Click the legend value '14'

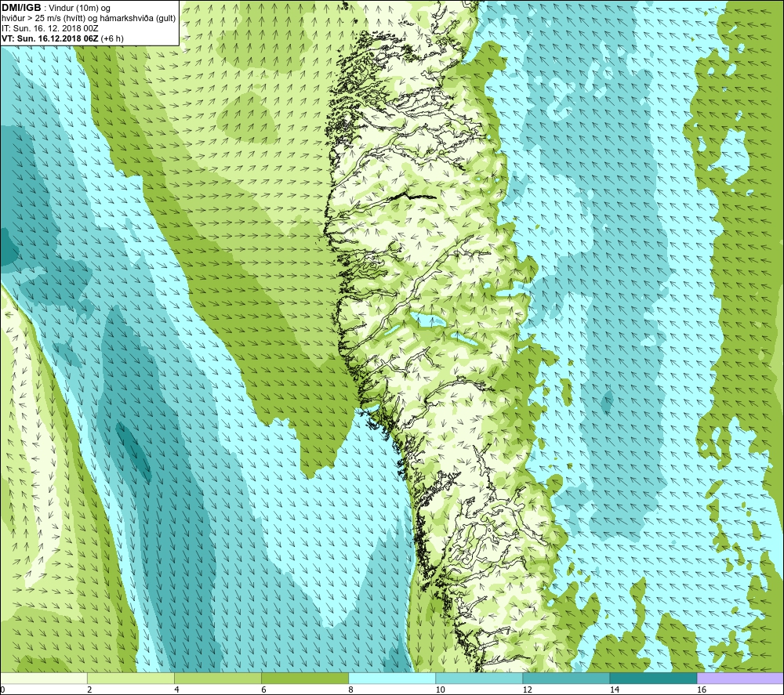pyautogui.click(x=614, y=690)
